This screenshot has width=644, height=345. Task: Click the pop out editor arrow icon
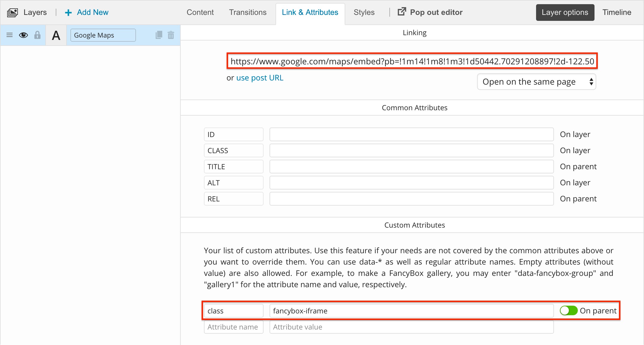[x=402, y=12]
